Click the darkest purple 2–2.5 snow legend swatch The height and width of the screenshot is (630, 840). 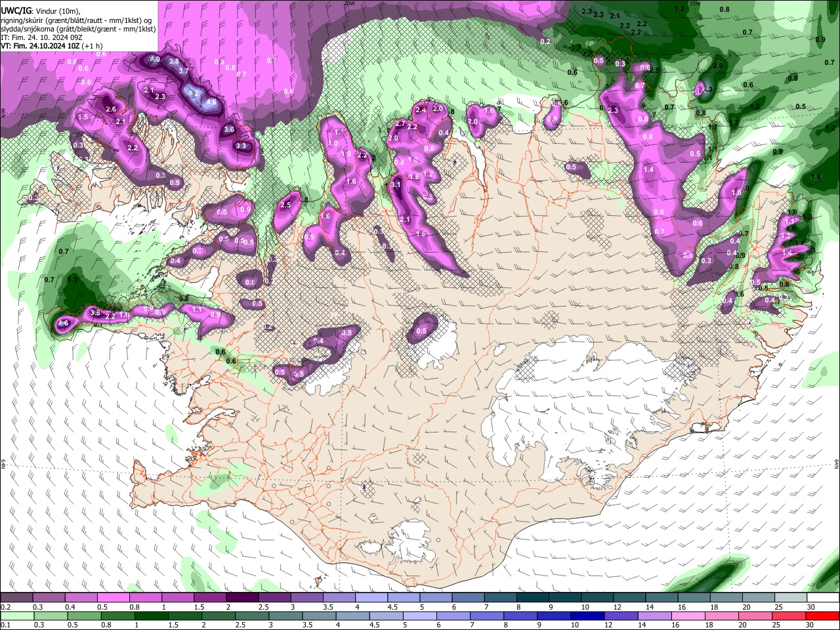pos(242,598)
